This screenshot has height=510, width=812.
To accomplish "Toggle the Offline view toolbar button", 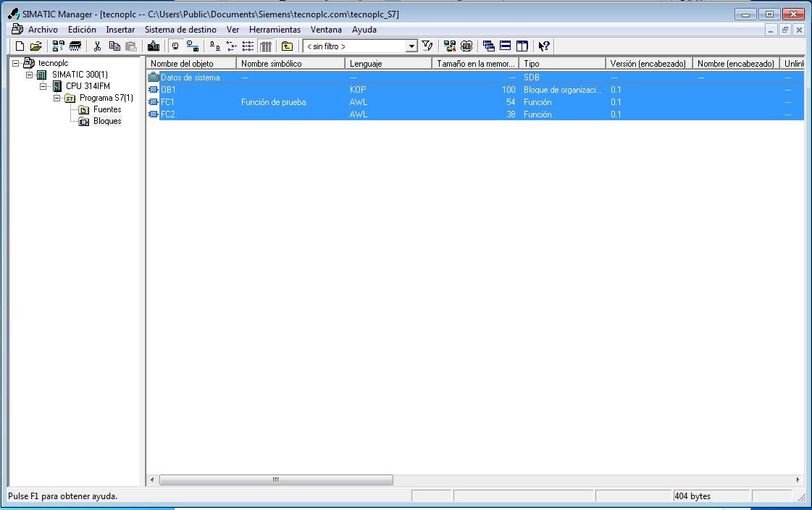I will point(175,46).
